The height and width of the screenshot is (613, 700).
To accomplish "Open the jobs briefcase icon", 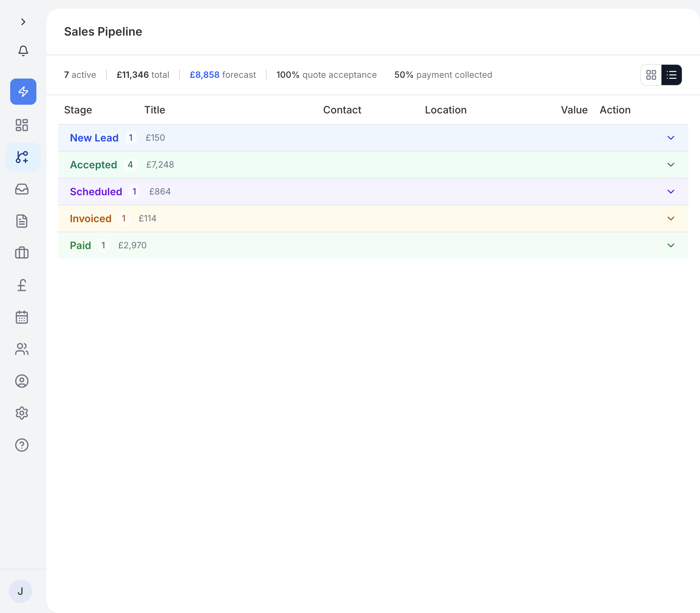I will tap(22, 253).
